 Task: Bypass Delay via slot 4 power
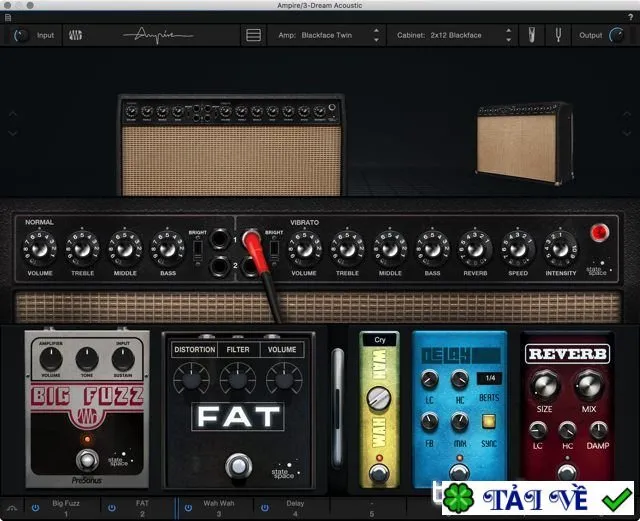265,508
